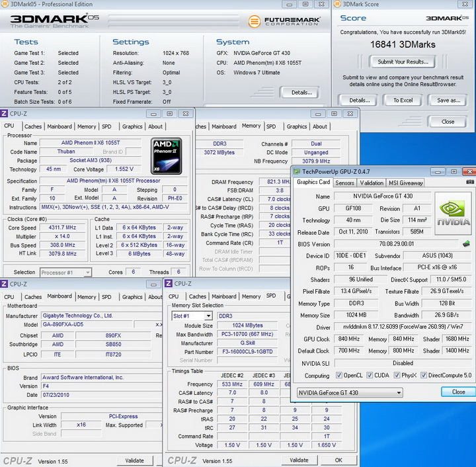This screenshot has width=476, height=467.
Task: Minimize the top CPU-Z CPU window
Action: tap(153, 114)
